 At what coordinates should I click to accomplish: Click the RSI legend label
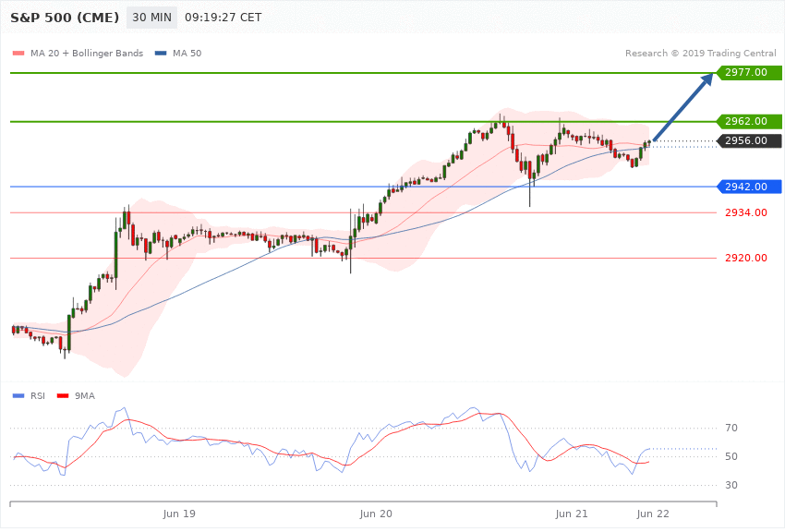38,396
